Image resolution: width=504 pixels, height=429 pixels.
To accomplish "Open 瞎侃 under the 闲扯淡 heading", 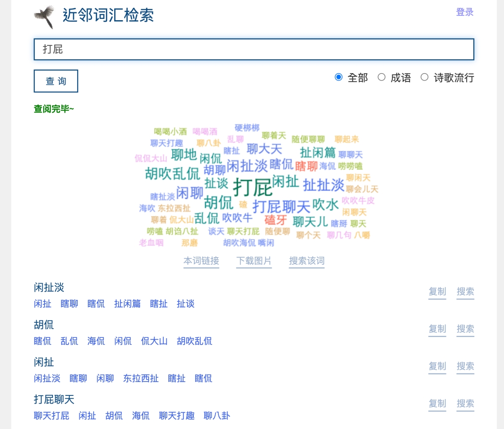I will tap(96, 304).
